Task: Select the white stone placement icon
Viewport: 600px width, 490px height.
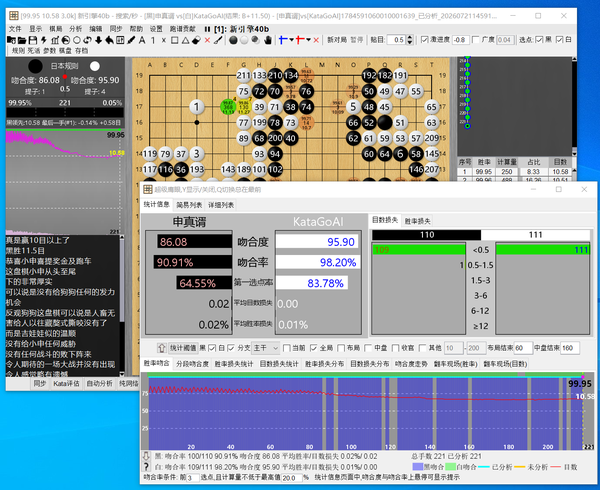Action: [244, 40]
